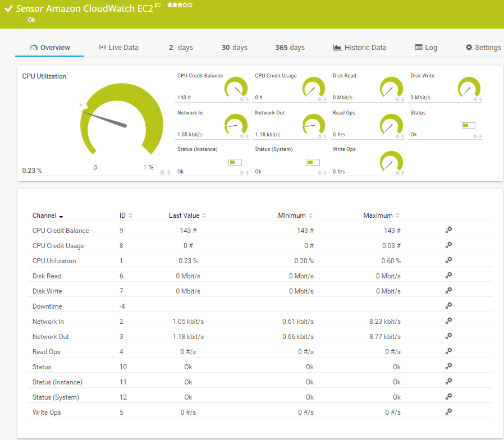Open the Settings tab
The image size is (504, 440).
(x=483, y=48)
